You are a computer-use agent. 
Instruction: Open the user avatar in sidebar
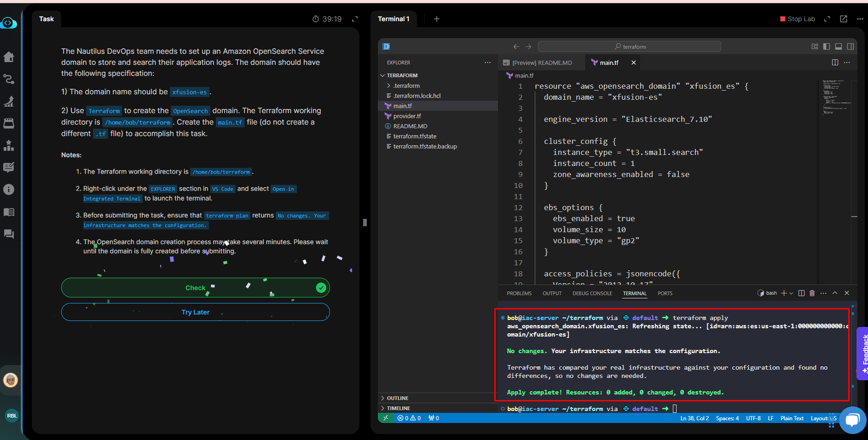[x=11, y=380]
